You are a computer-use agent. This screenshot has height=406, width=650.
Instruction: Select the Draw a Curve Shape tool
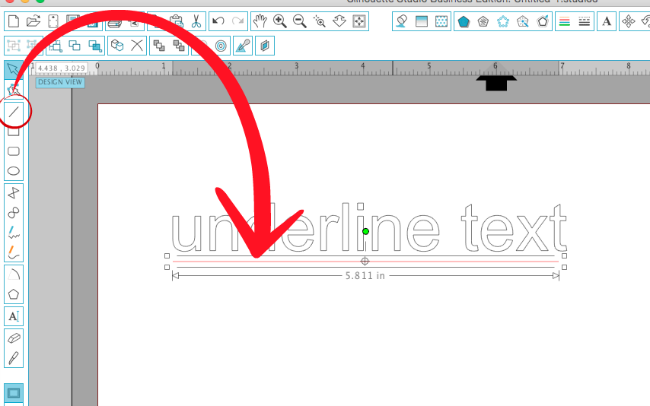click(x=14, y=213)
